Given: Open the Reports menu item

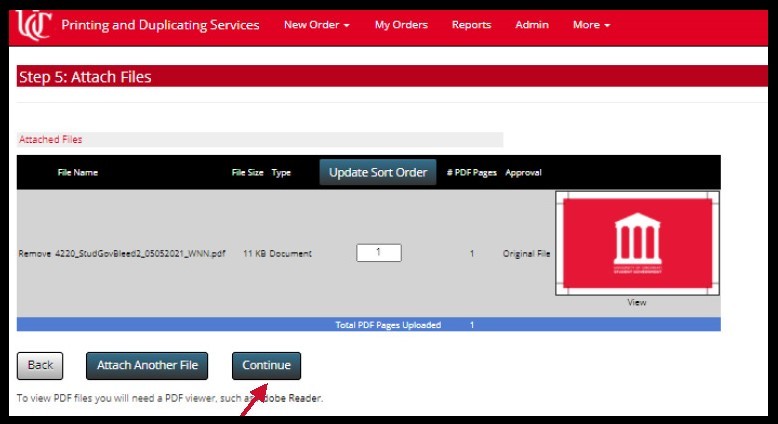Looking at the screenshot, I should [471, 25].
